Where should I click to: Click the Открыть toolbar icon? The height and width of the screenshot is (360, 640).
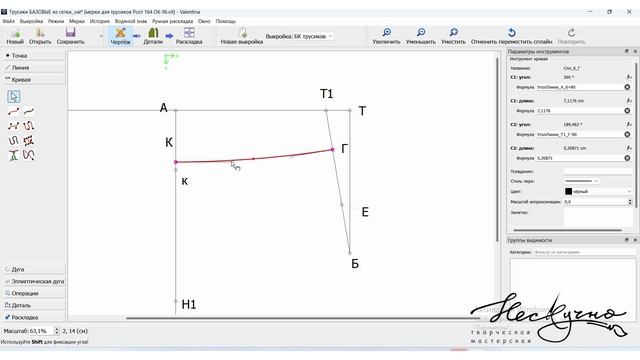point(40,33)
